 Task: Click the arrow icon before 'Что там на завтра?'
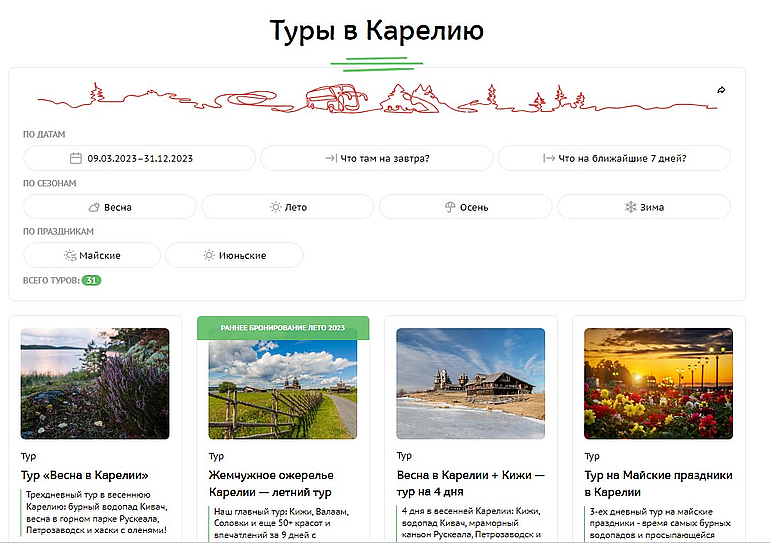(x=330, y=158)
